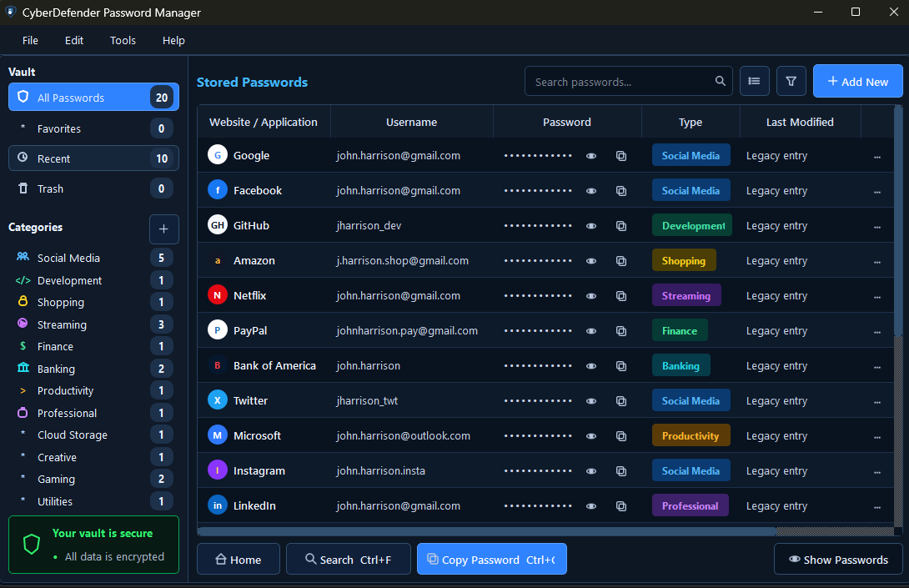The image size is (909, 588).
Task: Copy the Bank of America password icon
Action: (621, 366)
